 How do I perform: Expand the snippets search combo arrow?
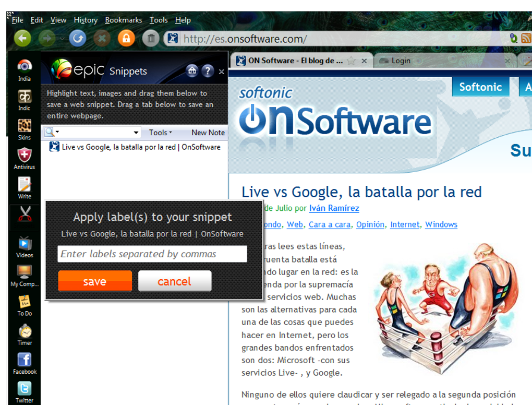pyautogui.click(x=136, y=133)
